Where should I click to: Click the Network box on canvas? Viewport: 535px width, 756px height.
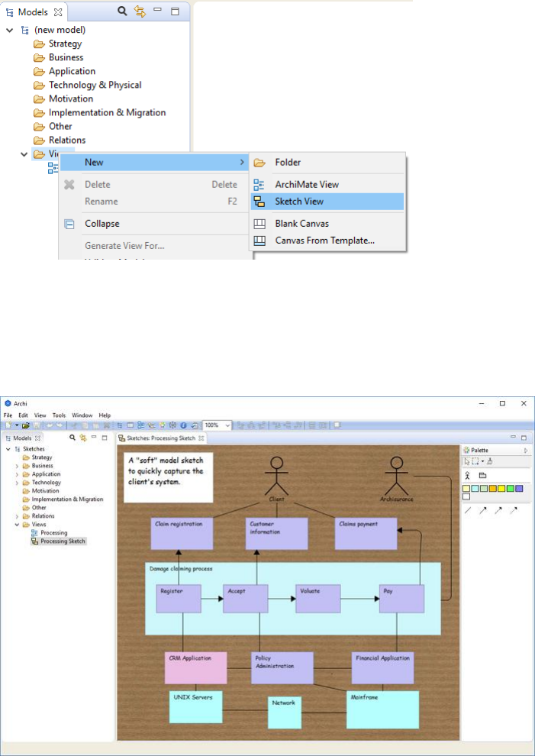tap(285, 712)
